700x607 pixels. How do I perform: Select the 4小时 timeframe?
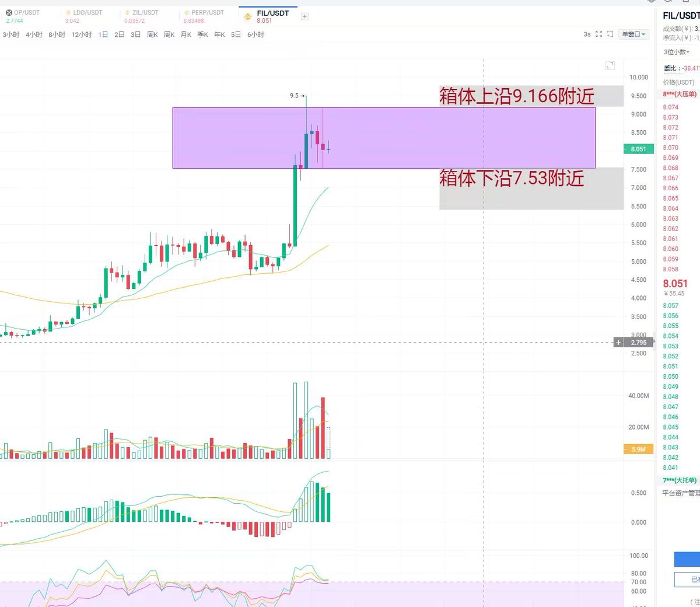tap(34, 34)
